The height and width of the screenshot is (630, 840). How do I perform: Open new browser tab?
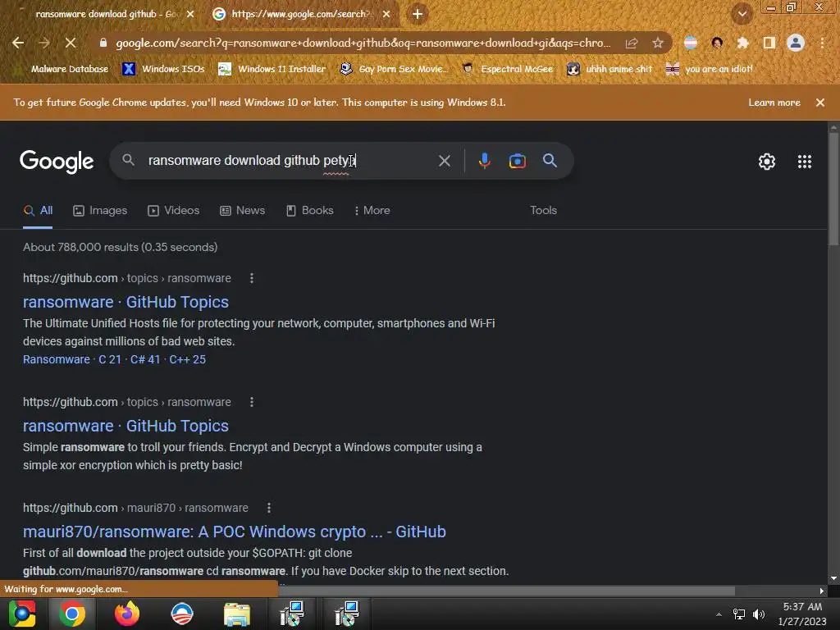(x=418, y=14)
